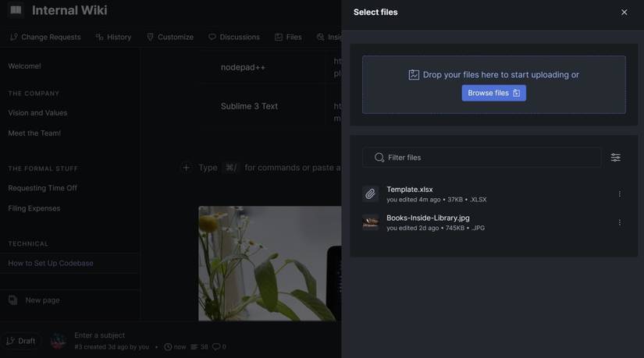This screenshot has width=644, height=358.
Task: Click the Insights tab icon
Action: coord(320,37)
